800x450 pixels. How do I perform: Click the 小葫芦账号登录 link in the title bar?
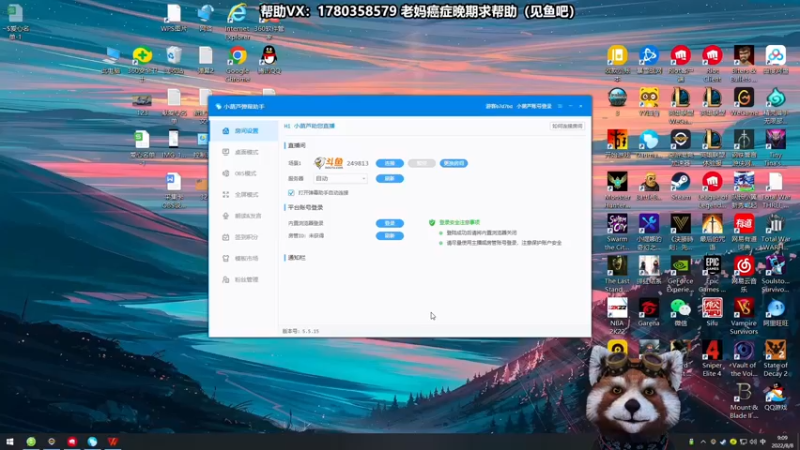tap(534, 107)
